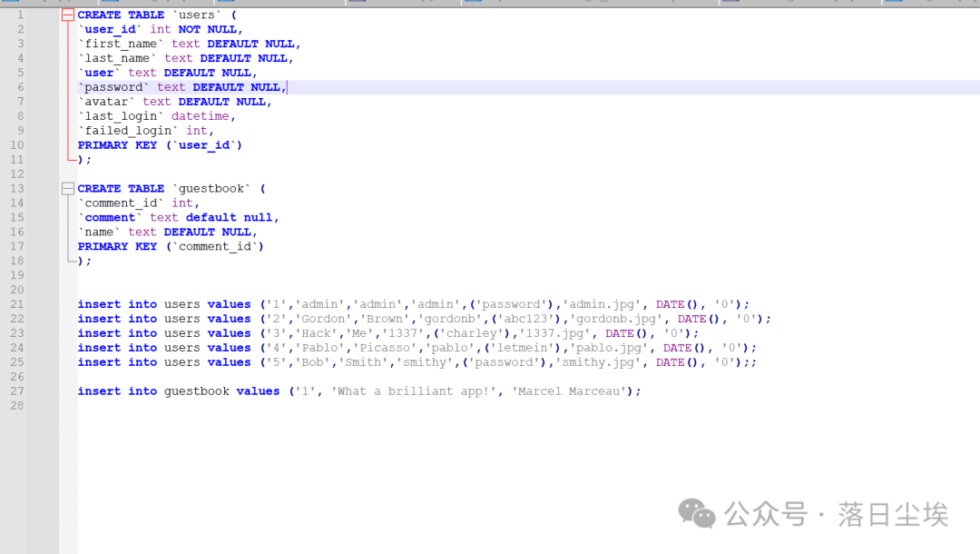Click the insert into guestbook values line
This screenshot has height=554, width=980.
pyautogui.click(x=359, y=391)
